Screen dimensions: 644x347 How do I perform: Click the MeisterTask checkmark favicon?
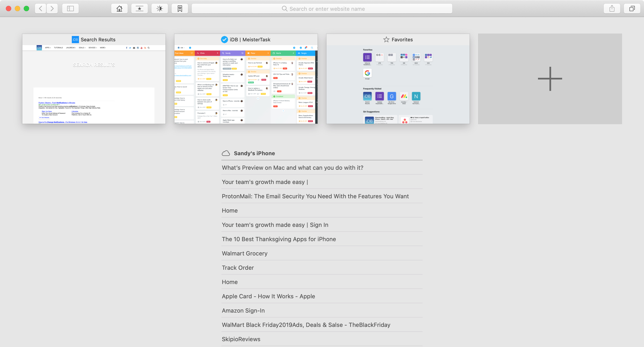click(224, 39)
